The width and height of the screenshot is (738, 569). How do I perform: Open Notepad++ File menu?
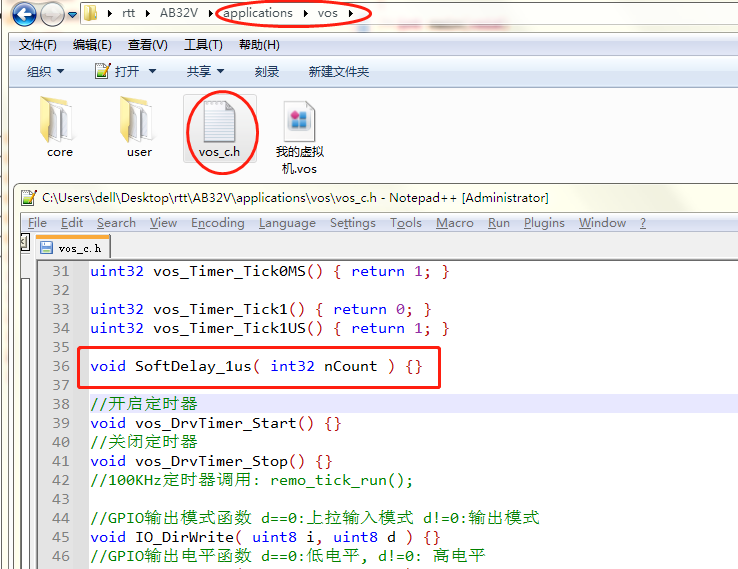(x=37, y=223)
